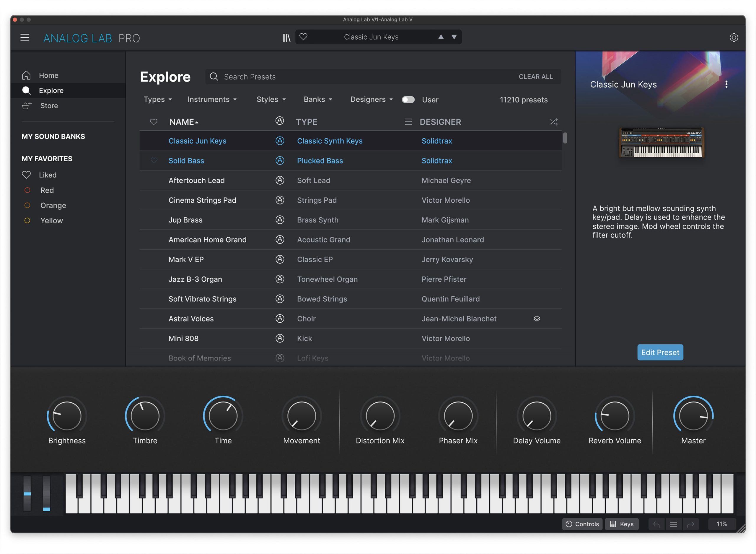
Task: Click the Edit Preset button
Action: click(x=660, y=352)
